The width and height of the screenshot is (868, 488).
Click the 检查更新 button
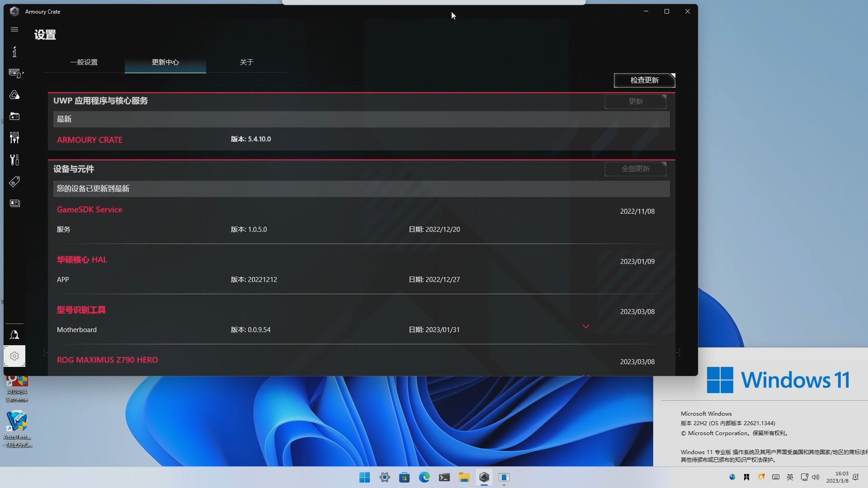click(x=644, y=80)
